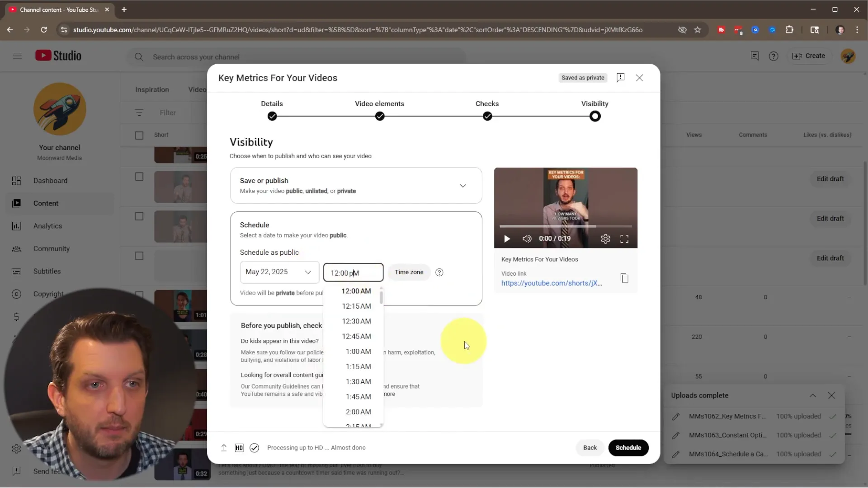
Task: Select 12:15 AM from time list
Action: 356,306
